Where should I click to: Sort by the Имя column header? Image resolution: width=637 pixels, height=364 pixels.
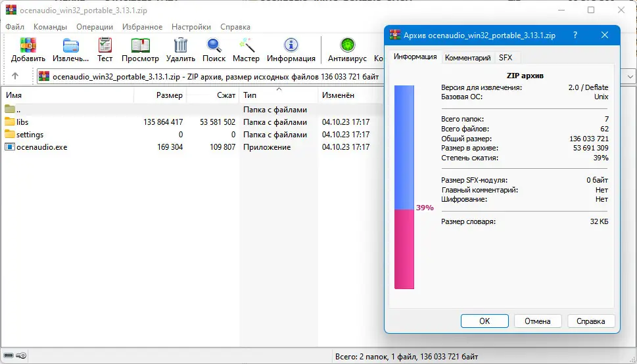tap(68, 95)
